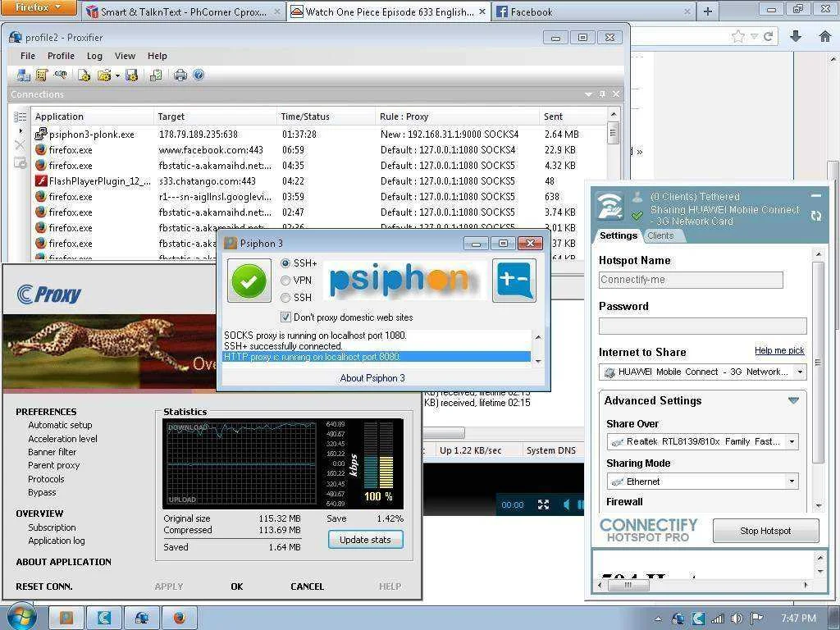Click Connectify refresh arrows icon
Image resolution: width=840 pixels, height=630 pixels.
click(x=816, y=216)
